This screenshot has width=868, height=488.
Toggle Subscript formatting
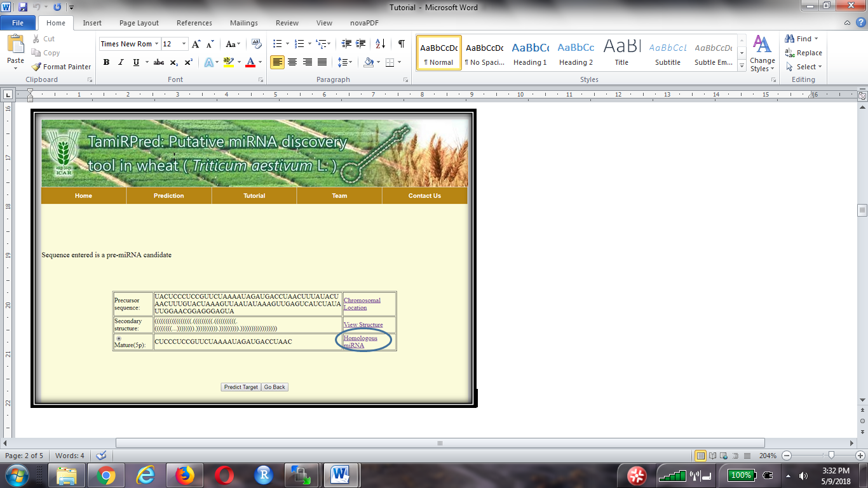tap(175, 62)
